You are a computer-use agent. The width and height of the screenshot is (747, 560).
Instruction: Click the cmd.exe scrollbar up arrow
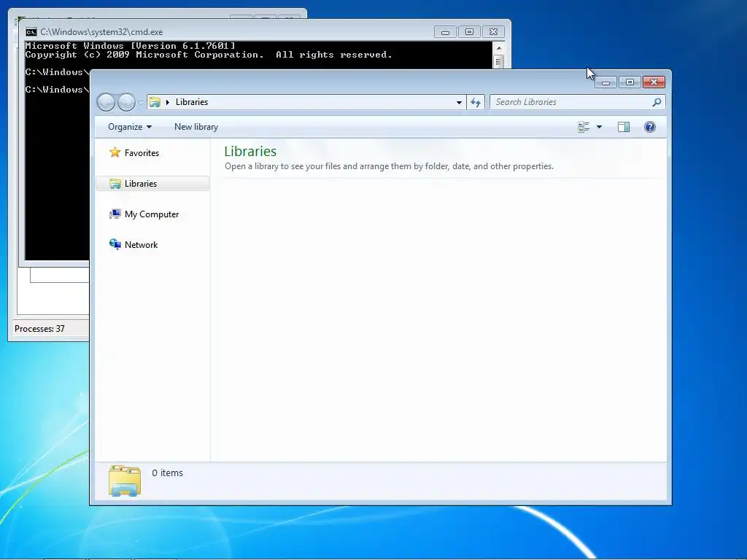(499, 48)
